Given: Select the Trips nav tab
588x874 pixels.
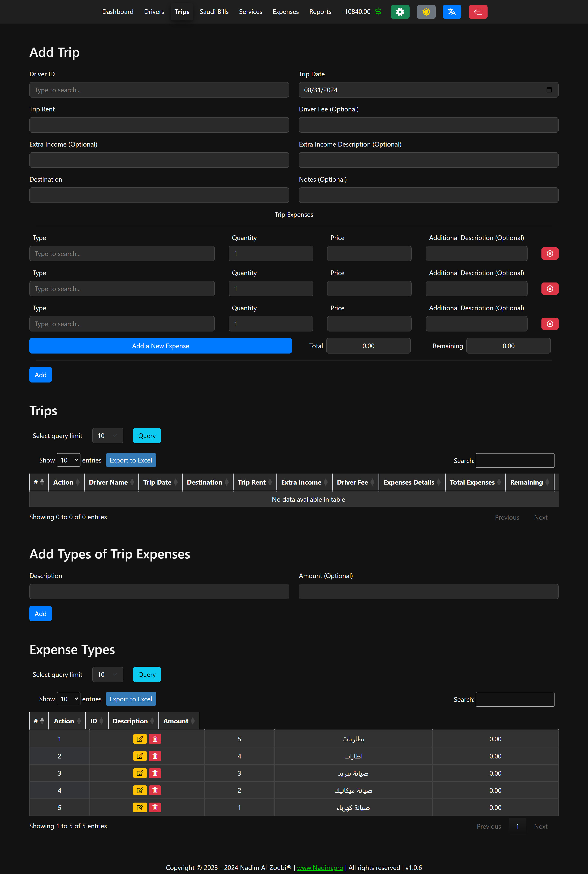Looking at the screenshot, I should pyautogui.click(x=182, y=12).
